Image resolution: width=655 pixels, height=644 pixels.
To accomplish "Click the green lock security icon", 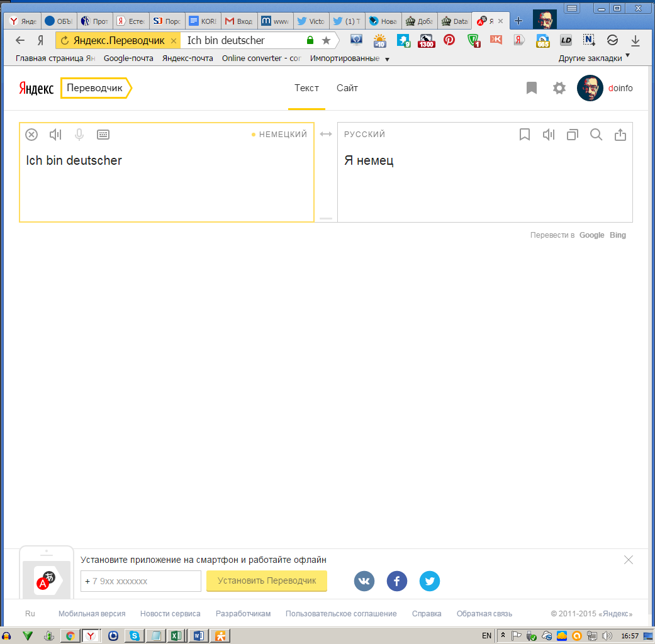I will pos(310,40).
